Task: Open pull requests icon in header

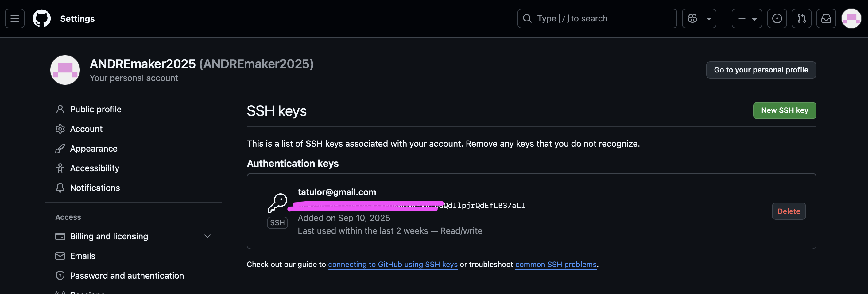Action: coord(801,18)
